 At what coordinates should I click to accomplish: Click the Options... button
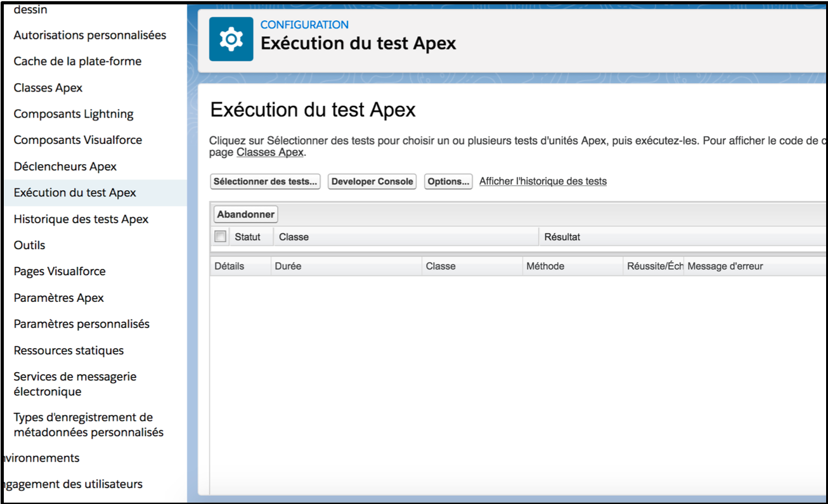click(x=448, y=181)
